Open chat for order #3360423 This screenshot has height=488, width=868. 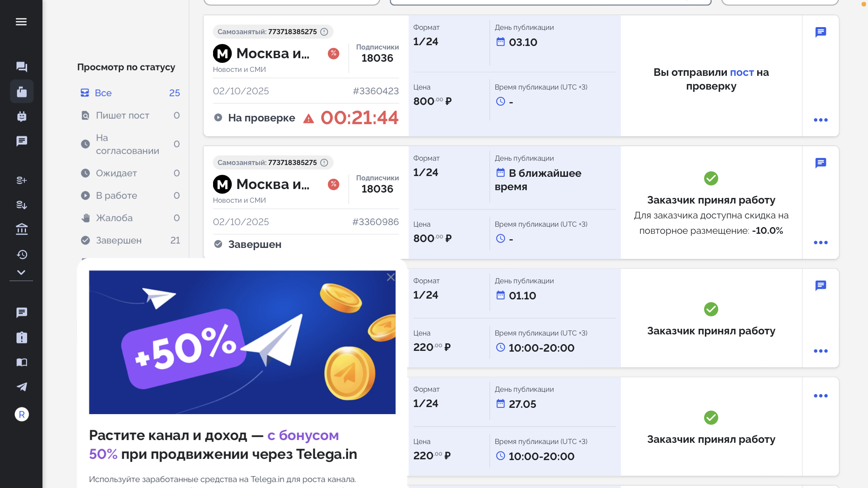820,32
